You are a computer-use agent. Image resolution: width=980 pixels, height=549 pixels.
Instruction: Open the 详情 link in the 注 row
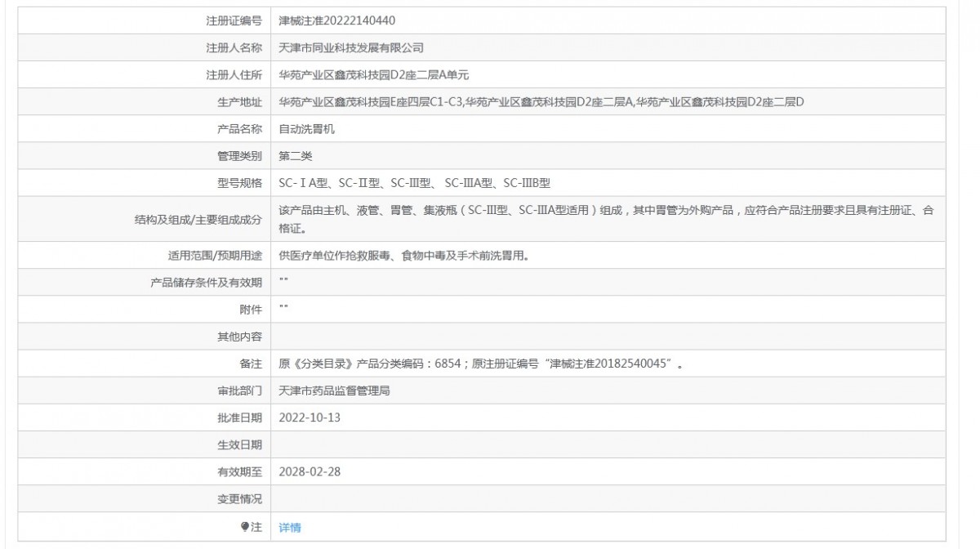pos(290,528)
